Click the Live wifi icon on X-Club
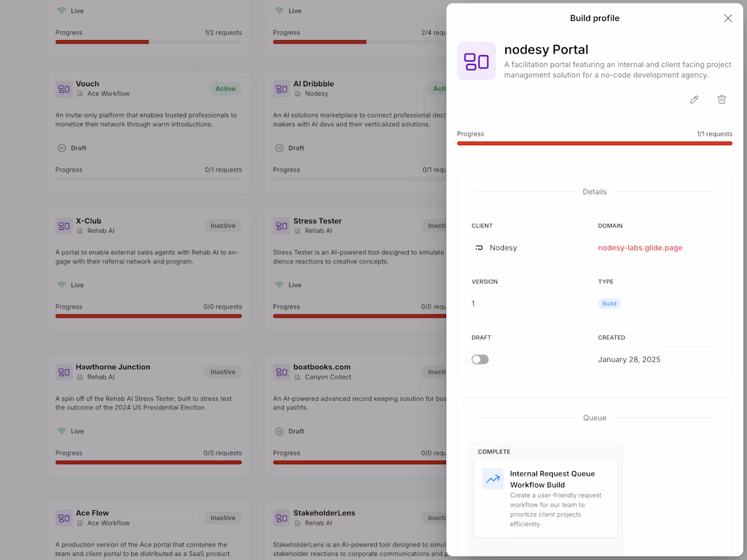The width and height of the screenshot is (747, 560). pos(61,285)
